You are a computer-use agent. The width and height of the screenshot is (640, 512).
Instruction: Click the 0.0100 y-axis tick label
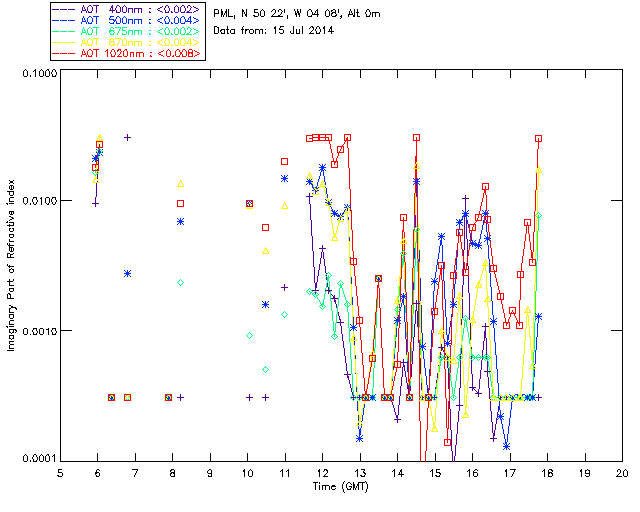(x=36, y=203)
